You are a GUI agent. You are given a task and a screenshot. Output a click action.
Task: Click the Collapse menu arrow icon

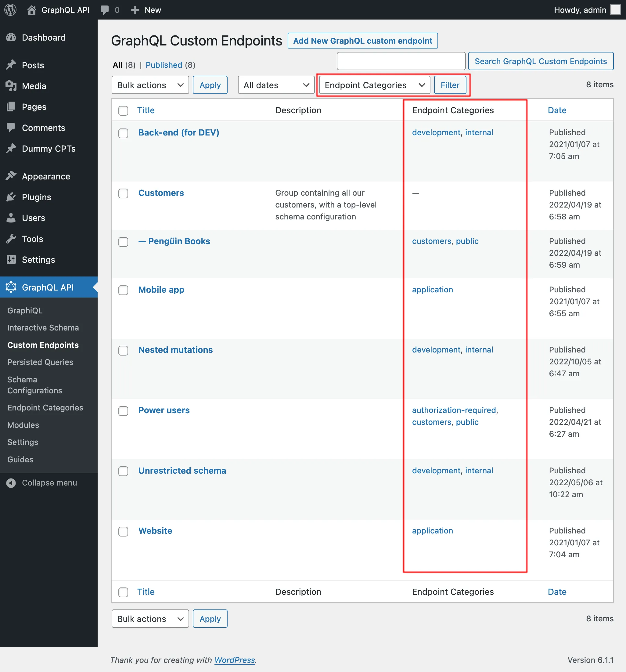tap(11, 483)
